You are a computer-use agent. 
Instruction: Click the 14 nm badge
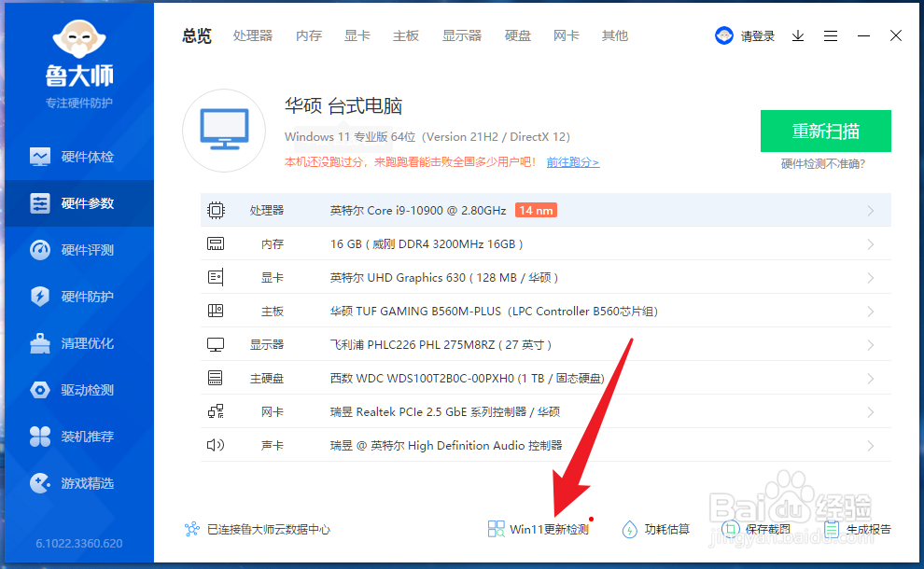[x=537, y=210]
